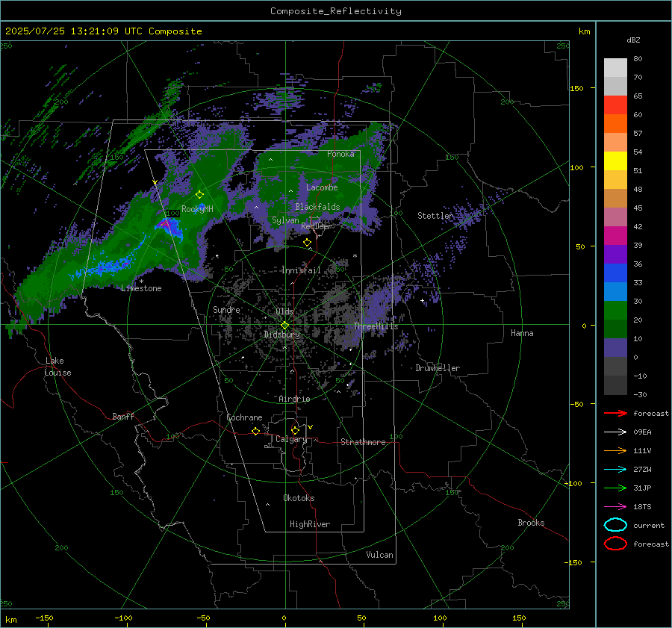Click the Limestone label

point(141,288)
